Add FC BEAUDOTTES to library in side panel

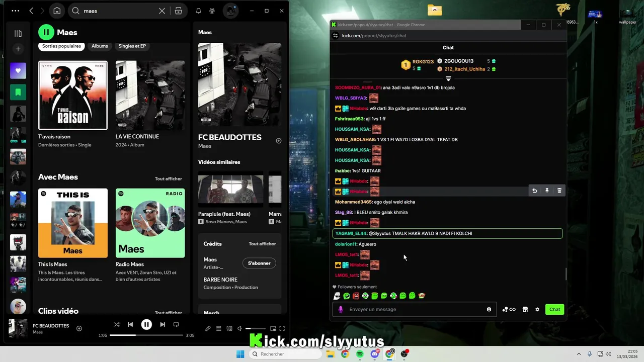[x=278, y=141]
